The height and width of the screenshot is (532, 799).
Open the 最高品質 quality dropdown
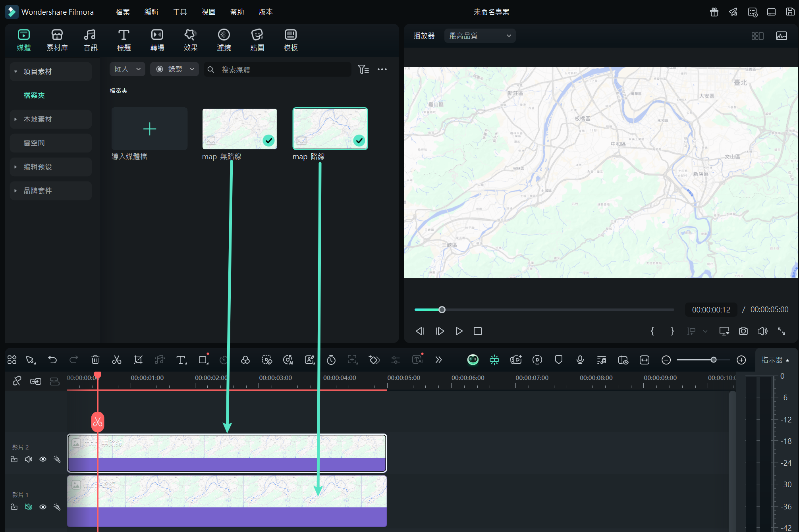coord(480,36)
